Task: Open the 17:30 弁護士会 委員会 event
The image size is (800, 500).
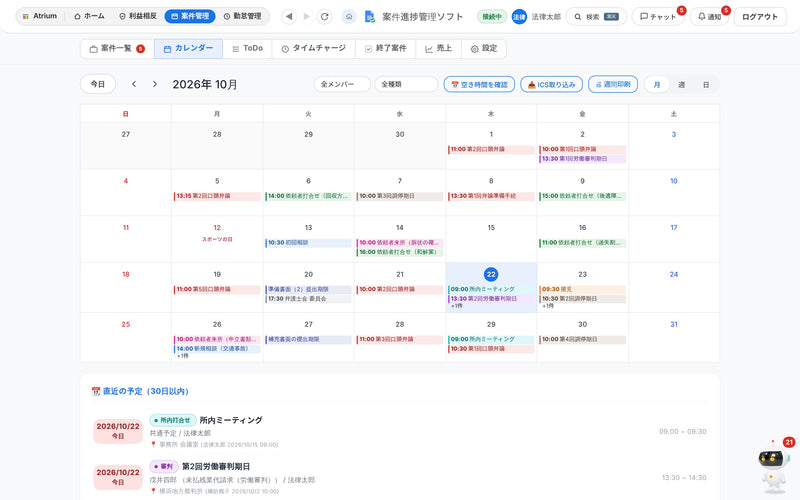Action: point(308,299)
